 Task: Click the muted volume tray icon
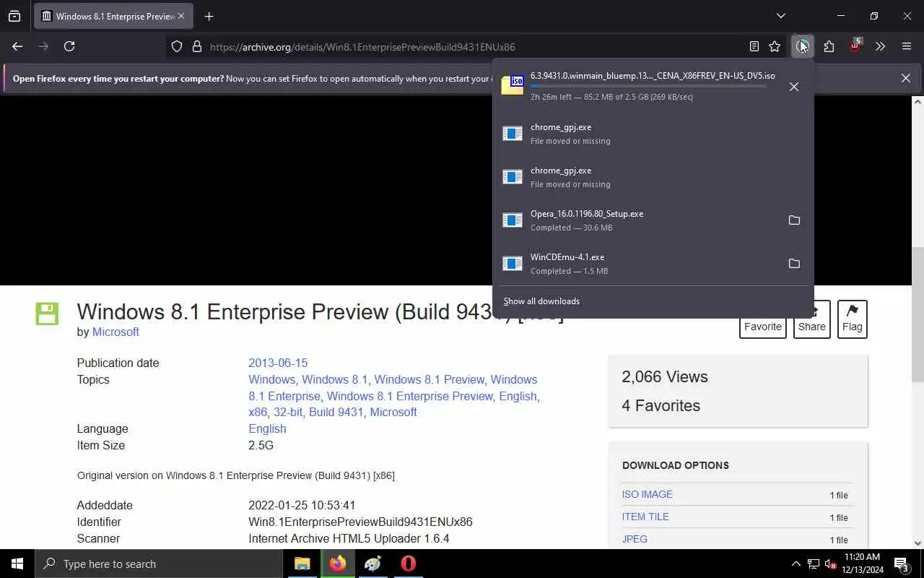(830, 564)
